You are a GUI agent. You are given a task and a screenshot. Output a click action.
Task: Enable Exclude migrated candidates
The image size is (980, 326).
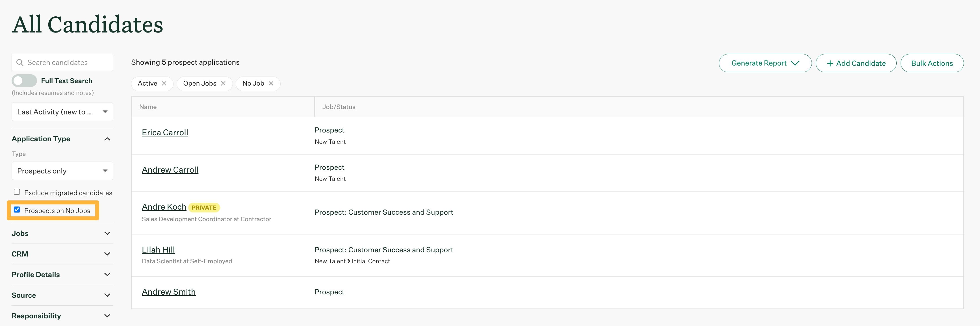coord(17,192)
